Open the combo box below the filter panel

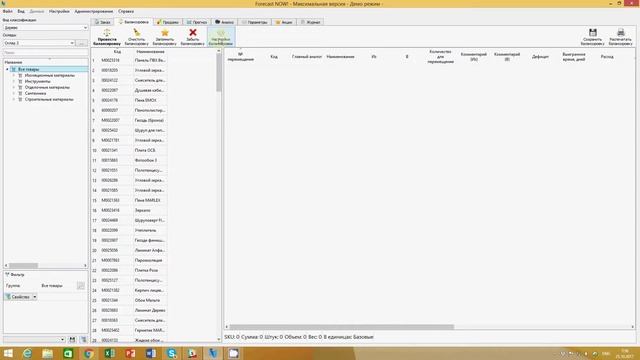(34, 339)
